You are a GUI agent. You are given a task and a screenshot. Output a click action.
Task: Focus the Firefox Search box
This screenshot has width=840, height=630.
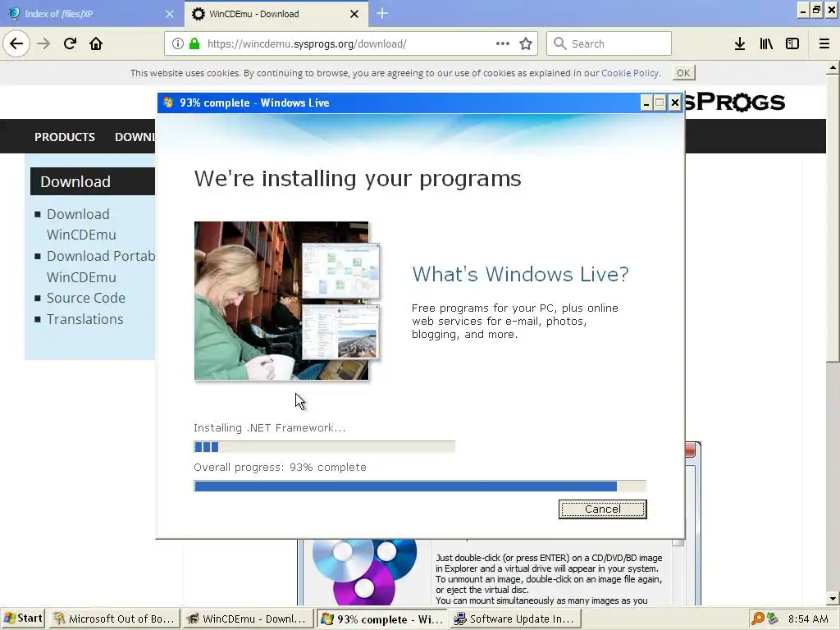coord(609,43)
